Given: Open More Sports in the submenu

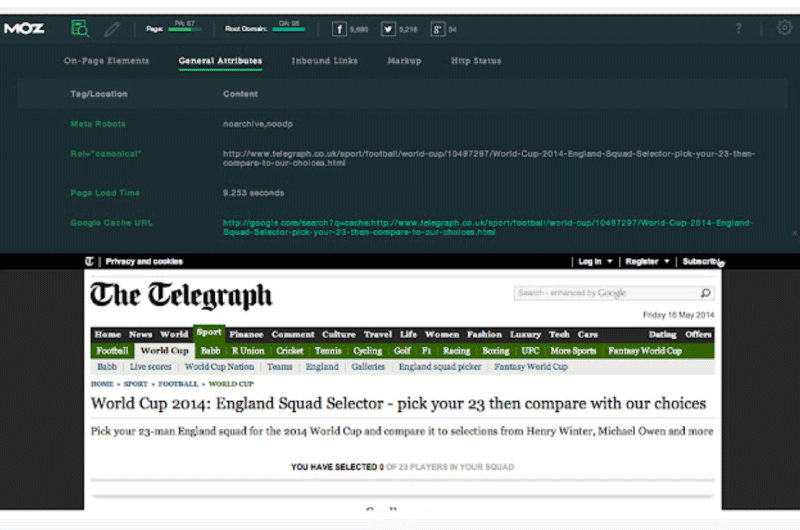Looking at the screenshot, I should (573, 351).
